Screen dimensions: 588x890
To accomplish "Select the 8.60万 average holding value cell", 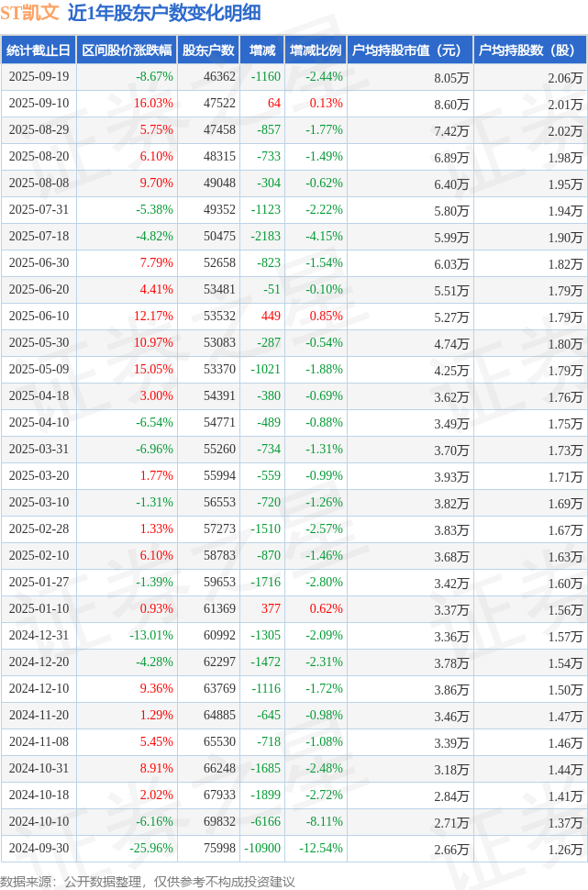I will [451, 104].
